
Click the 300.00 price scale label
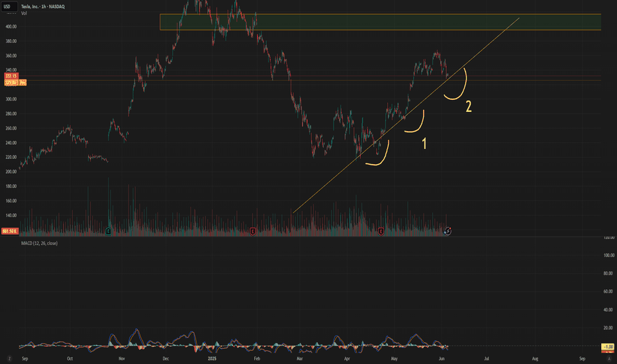tap(11, 99)
